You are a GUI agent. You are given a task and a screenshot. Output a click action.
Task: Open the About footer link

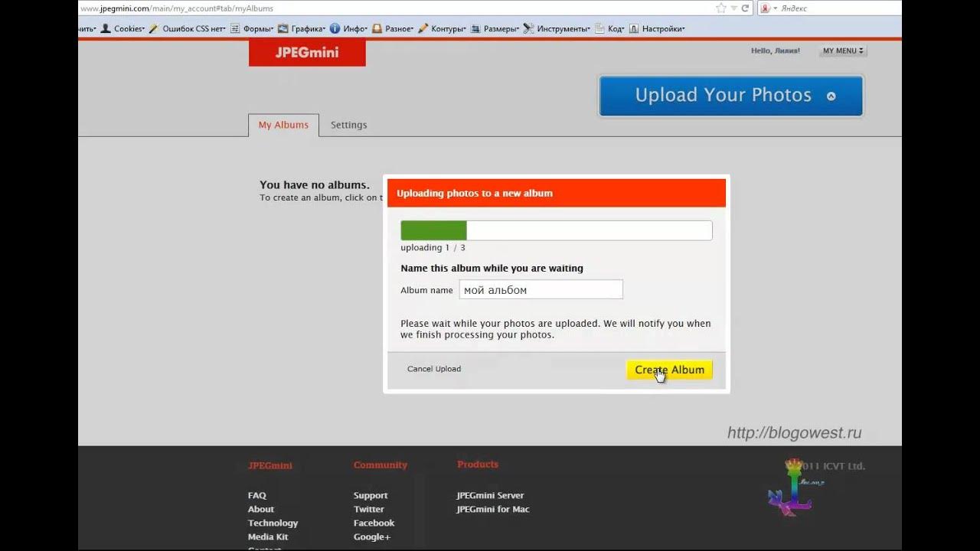tap(261, 509)
